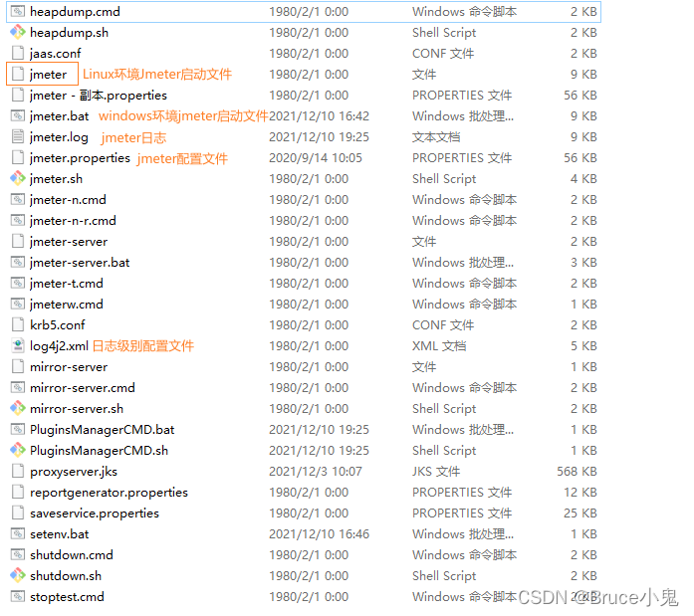Select the shutdown.sh file name
694x616 pixels.
click(66, 576)
